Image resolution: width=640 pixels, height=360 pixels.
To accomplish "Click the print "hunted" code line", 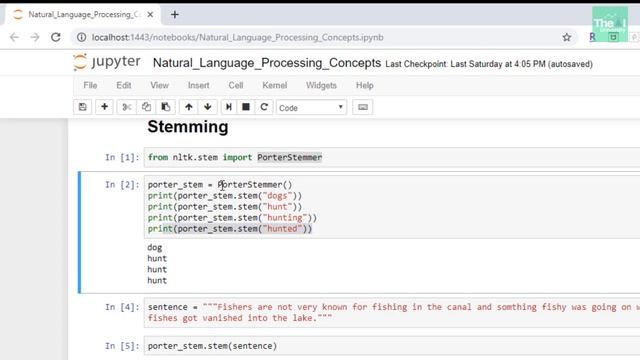I will coord(230,229).
